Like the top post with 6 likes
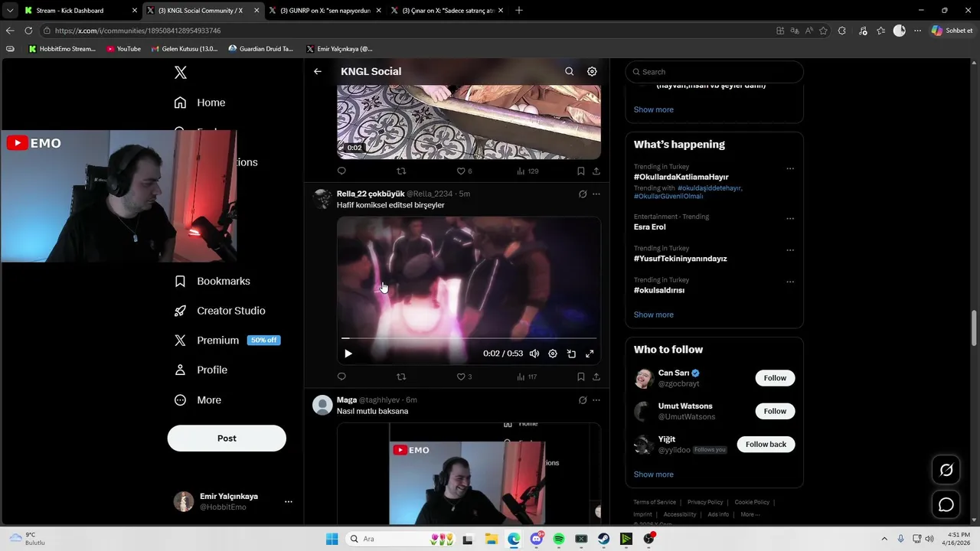The image size is (980, 551). pos(464,171)
